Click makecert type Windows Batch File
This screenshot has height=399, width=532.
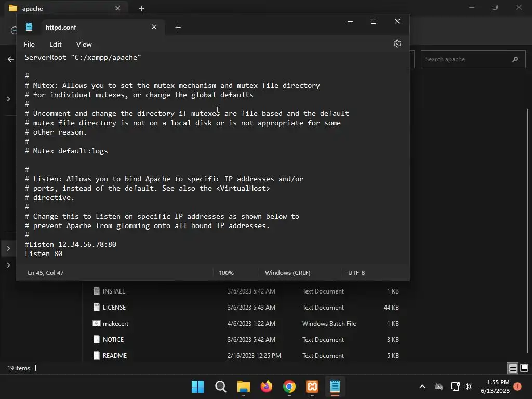(329, 323)
